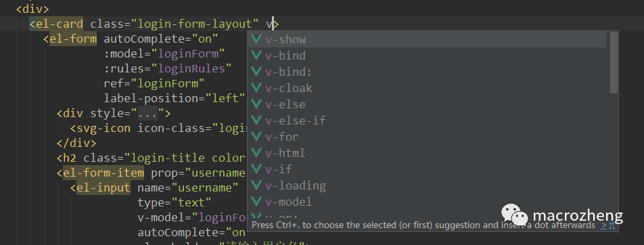Click the el-form-item tag name
This screenshot has width=644, height=245.
[103, 173]
